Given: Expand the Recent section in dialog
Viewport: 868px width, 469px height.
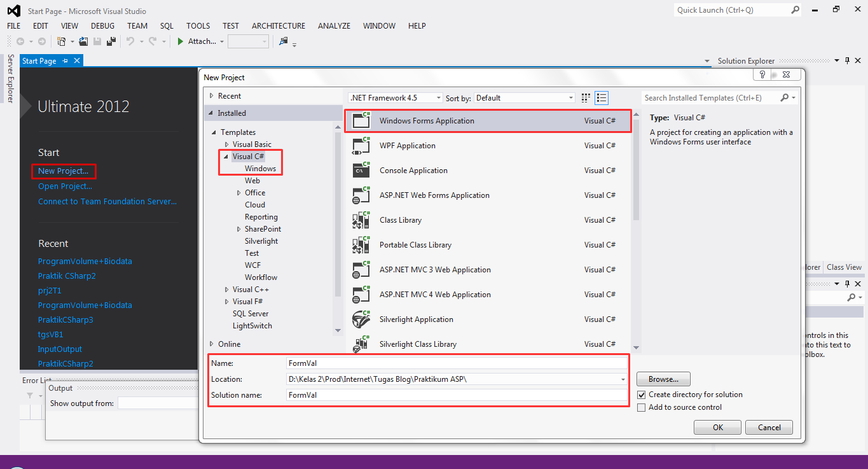Looking at the screenshot, I should [211, 96].
